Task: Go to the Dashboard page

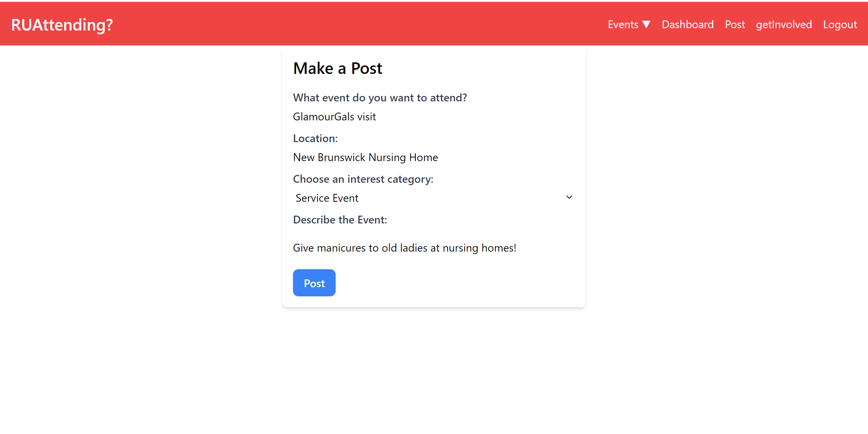Action: pos(688,24)
